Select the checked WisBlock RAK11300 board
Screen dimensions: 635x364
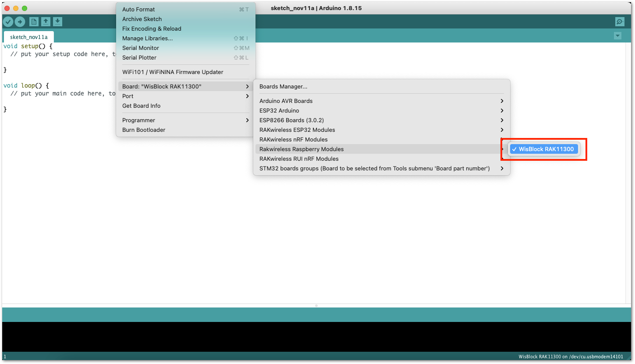[544, 149]
